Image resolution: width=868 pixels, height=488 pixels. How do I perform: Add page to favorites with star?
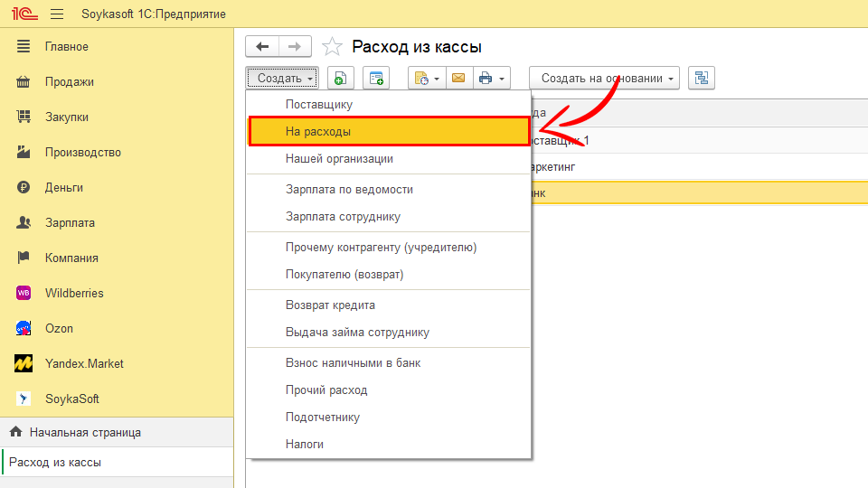coord(333,47)
